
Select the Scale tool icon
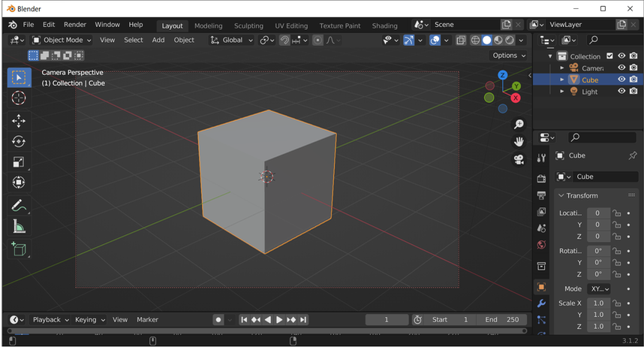pos(19,162)
